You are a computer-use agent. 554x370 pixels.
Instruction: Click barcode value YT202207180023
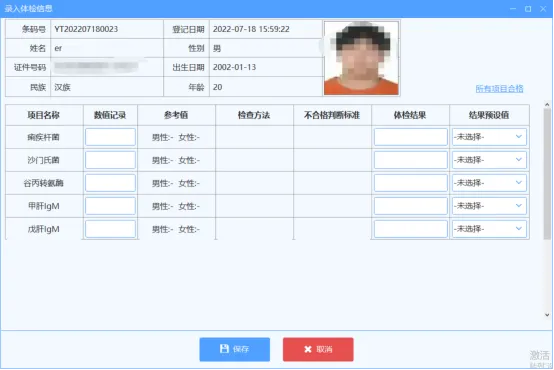point(86,29)
